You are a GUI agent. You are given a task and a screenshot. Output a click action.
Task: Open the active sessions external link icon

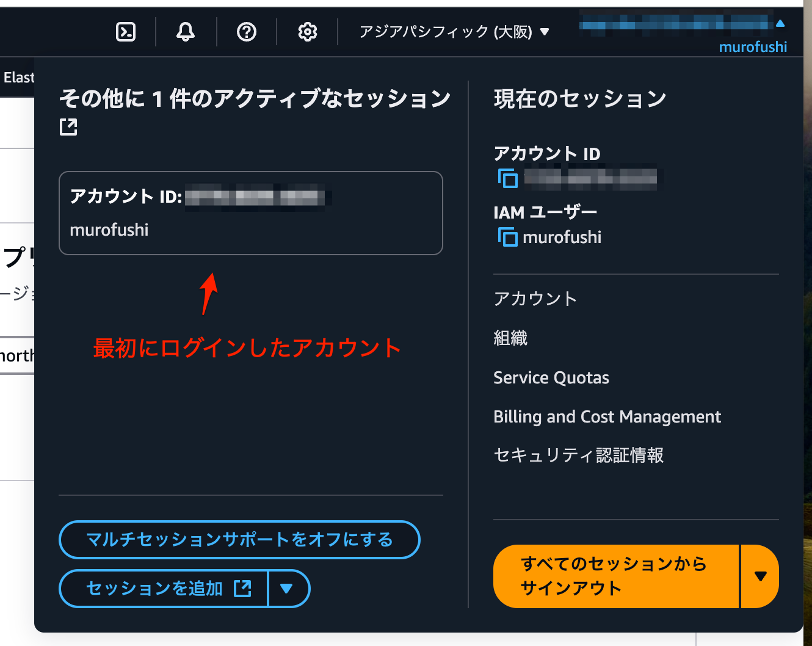tap(68, 127)
